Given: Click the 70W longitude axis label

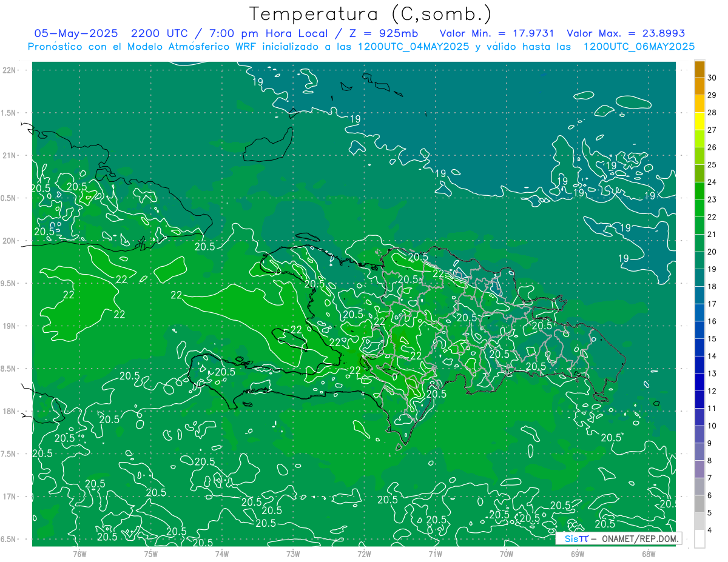Looking at the screenshot, I should pos(507,554).
